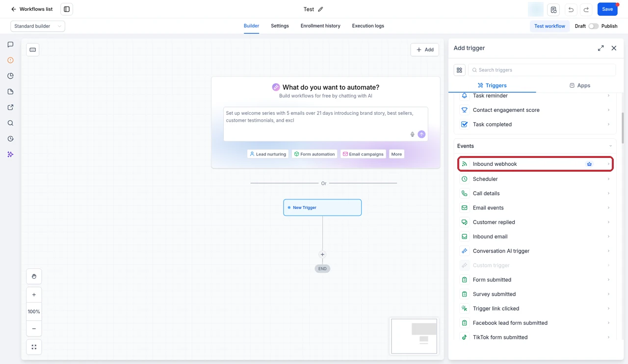
Task: Expand the Add trigger panel to fullscreen
Action: point(601,48)
